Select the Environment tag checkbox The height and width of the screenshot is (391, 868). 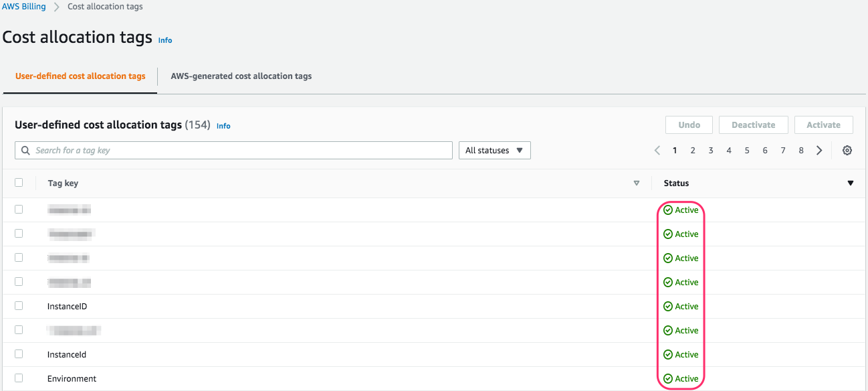[19, 378]
